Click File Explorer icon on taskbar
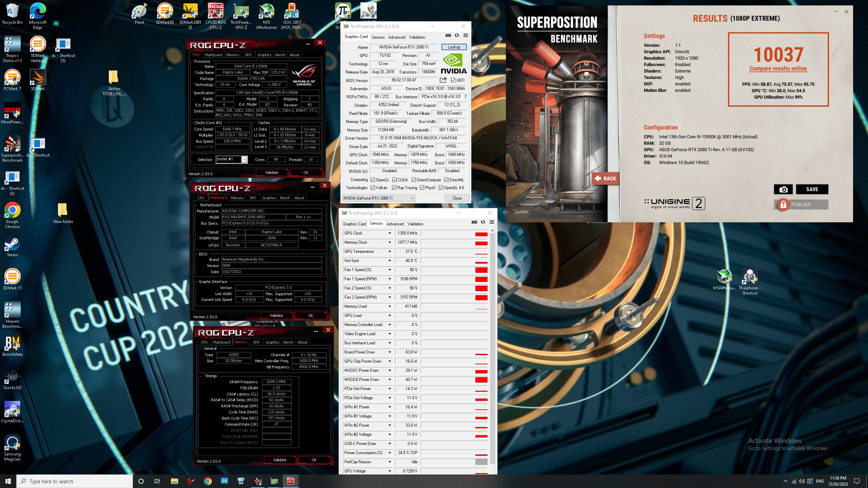This screenshot has height=488, width=868. [174, 481]
